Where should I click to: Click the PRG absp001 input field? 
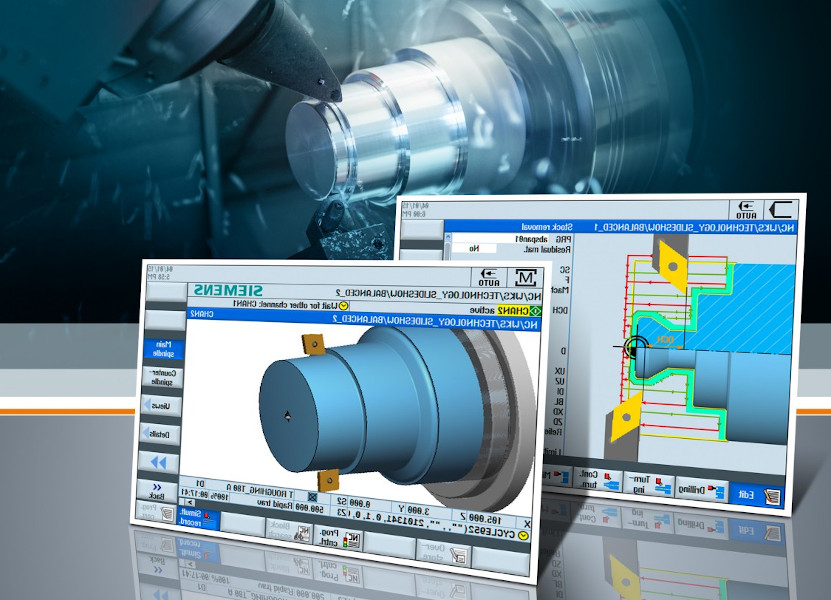[x=500, y=239]
